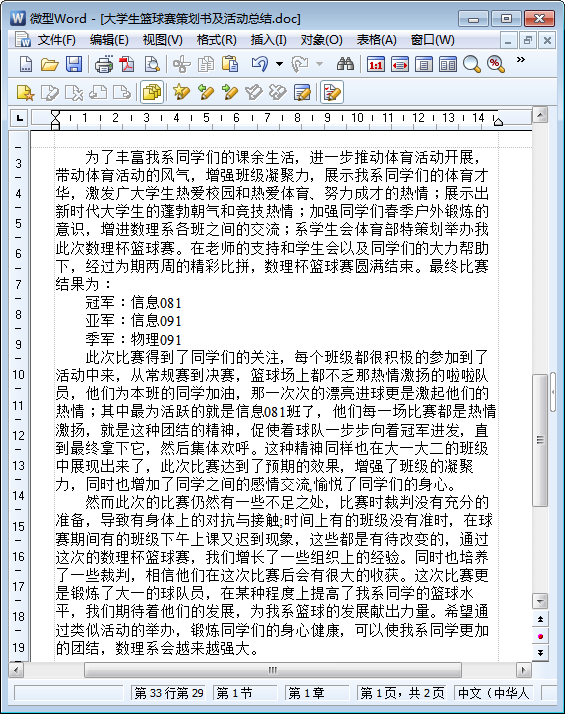This screenshot has width=565, height=714.
Task: Toggle show comments button (highlighted notes)
Action: point(152,92)
